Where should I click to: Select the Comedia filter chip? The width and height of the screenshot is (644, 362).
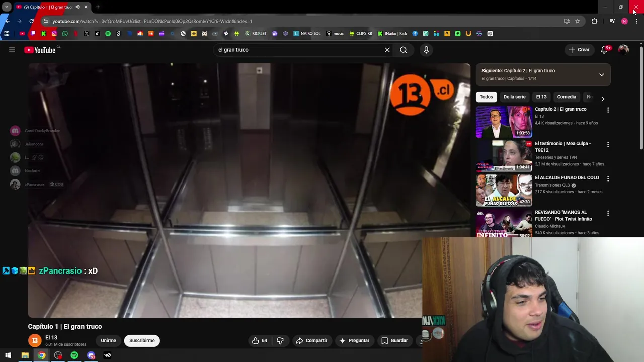point(567,97)
